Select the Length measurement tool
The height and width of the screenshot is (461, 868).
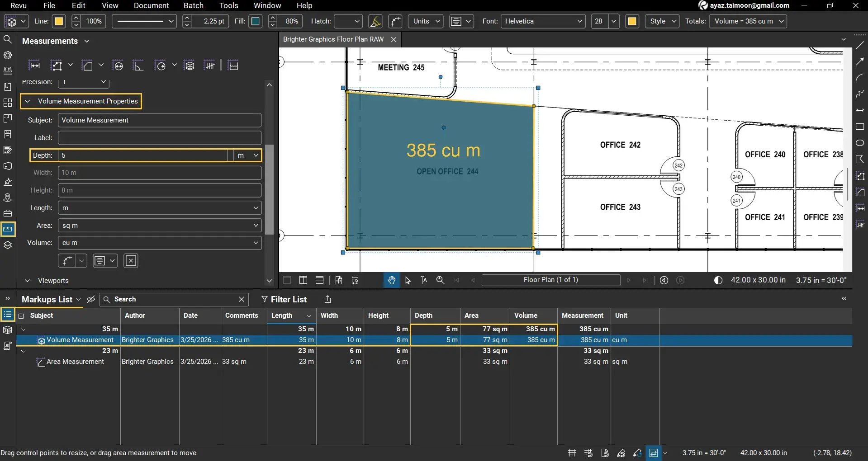click(34, 65)
